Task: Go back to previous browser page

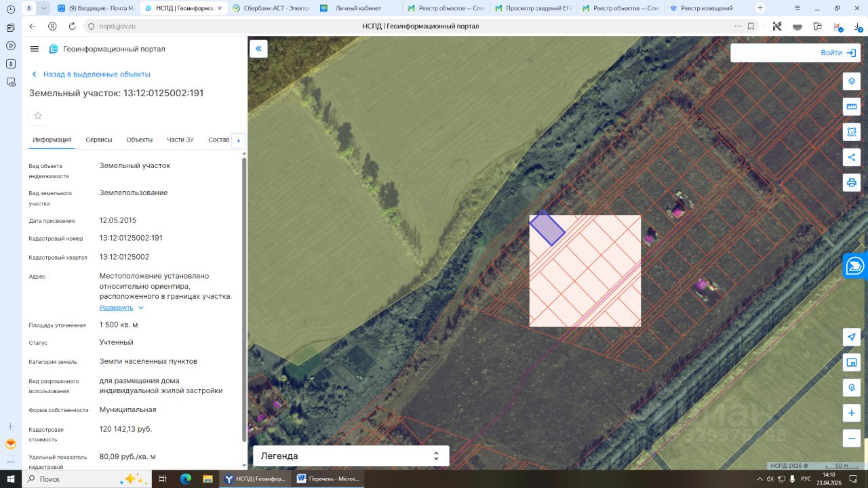Action: coord(33,26)
